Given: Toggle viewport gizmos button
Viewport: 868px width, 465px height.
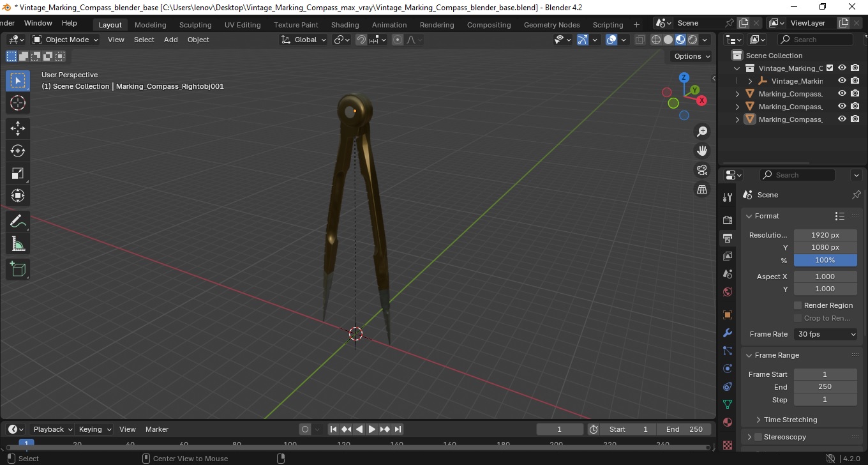Looking at the screenshot, I should (583, 40).
